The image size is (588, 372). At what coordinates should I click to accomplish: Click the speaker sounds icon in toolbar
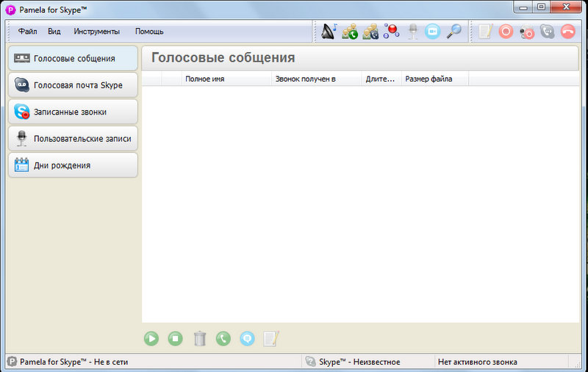329,32
